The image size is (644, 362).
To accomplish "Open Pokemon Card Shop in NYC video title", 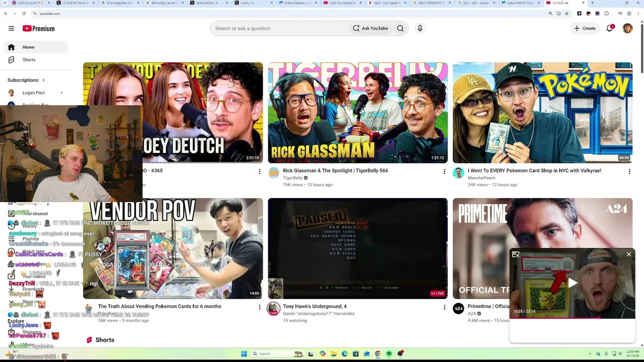I will click(x=534, y=170).
